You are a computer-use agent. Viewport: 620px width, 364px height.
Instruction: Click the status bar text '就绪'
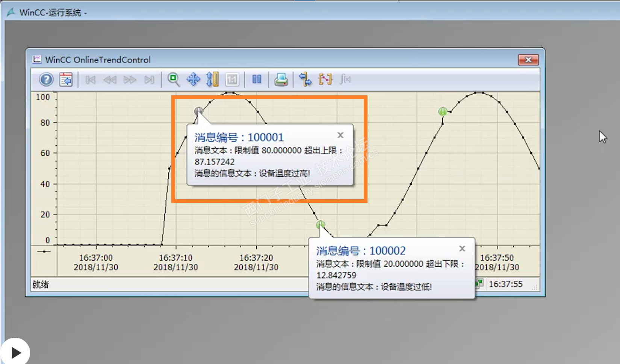[41, 284]
